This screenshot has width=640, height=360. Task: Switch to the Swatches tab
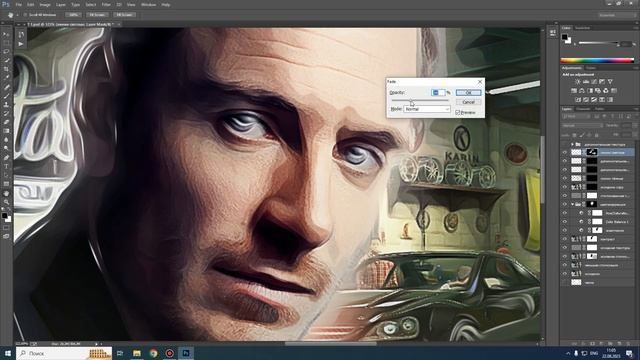click(582, 28)
